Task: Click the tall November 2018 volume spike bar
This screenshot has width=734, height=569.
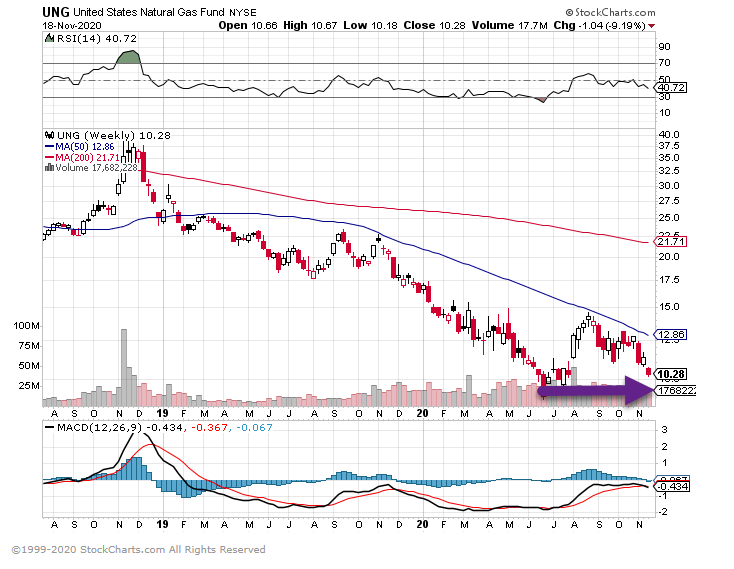Action: [124, 368]
